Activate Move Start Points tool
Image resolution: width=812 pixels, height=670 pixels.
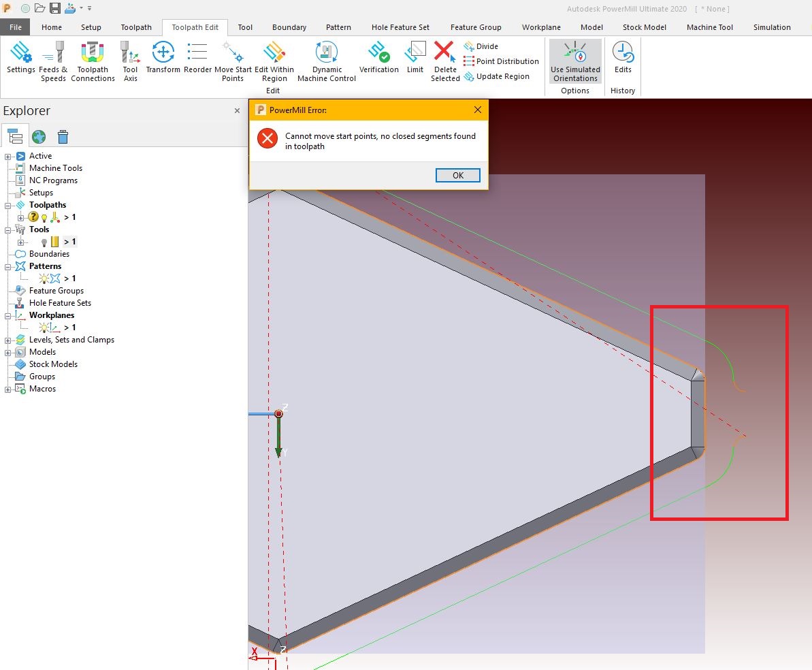click(233, 62)
